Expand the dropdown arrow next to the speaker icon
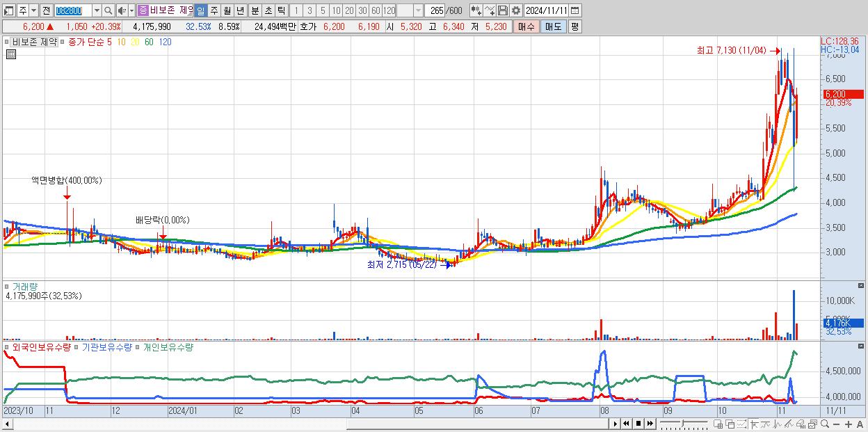The height and width of the screenshot is (432, 868). pyautogui.click(x=131, y=11)
